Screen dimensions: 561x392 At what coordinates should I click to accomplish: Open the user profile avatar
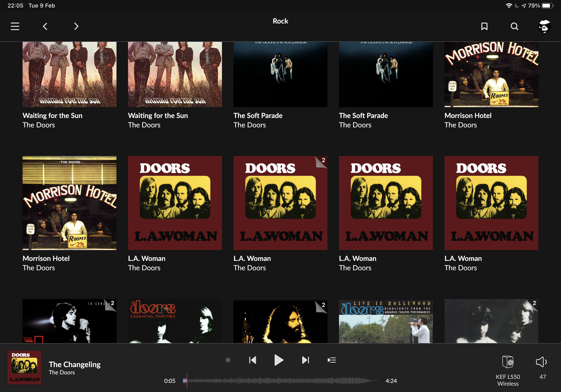tap(544, 26)
